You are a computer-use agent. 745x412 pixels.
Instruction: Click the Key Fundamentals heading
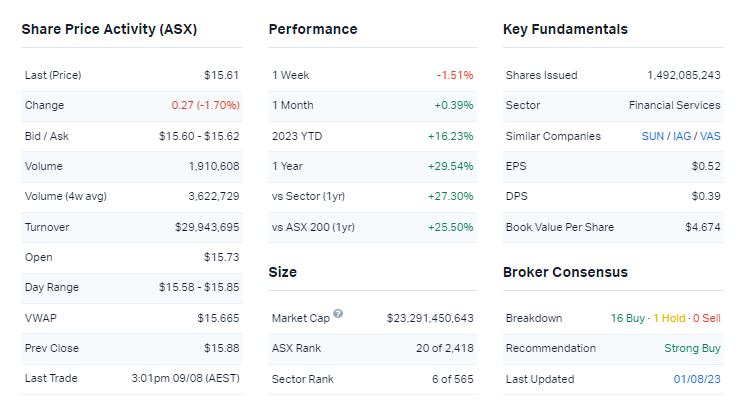coord(565,29)
